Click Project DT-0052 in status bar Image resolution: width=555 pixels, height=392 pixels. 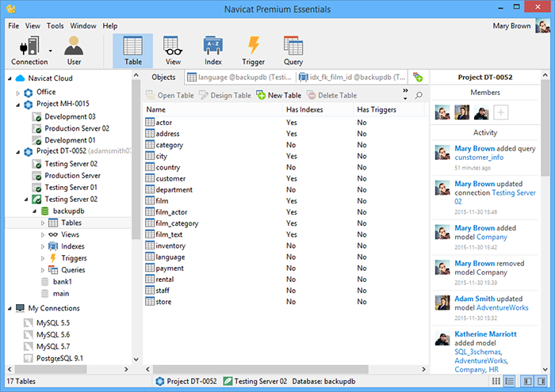pyautogui.click(x=186, y=381)
